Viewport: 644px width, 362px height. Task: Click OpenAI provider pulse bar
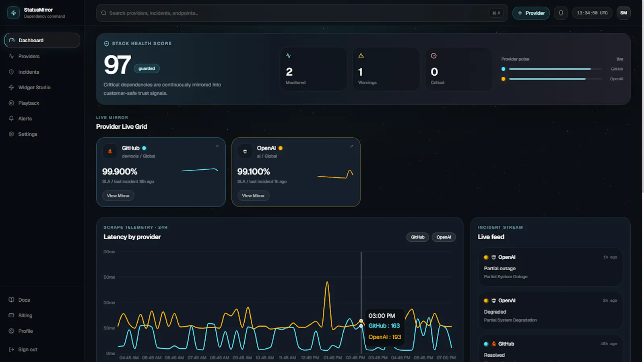coord(555,79)
